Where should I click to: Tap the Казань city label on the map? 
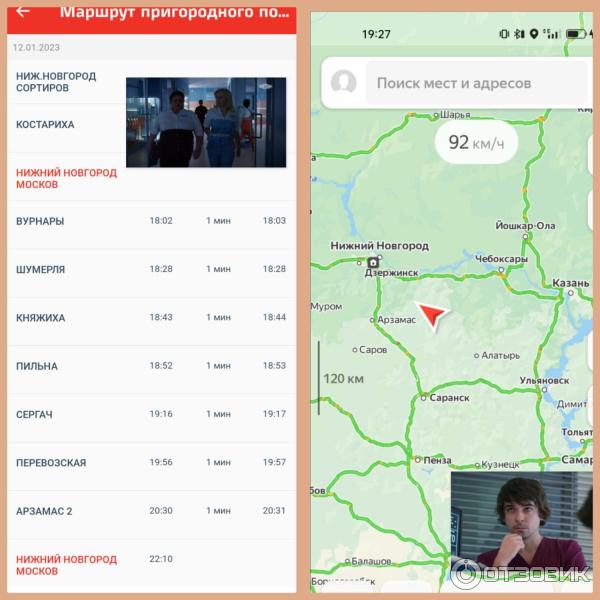571,283
